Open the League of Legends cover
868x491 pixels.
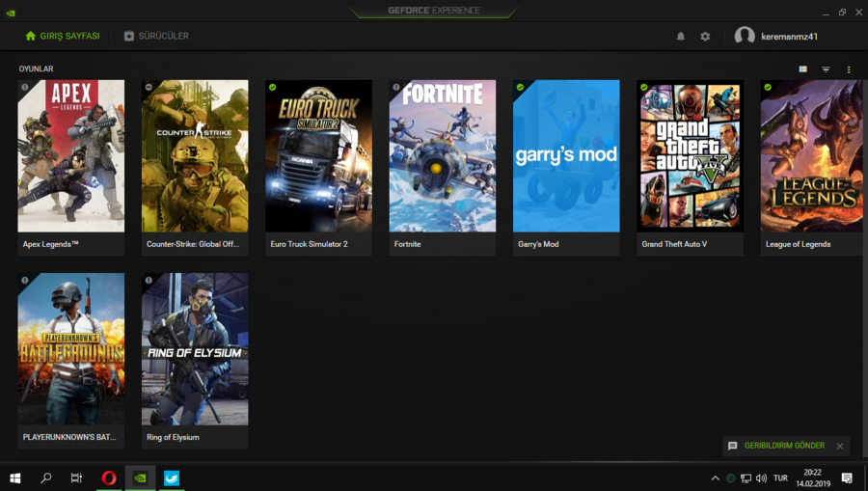coord(811,156)
